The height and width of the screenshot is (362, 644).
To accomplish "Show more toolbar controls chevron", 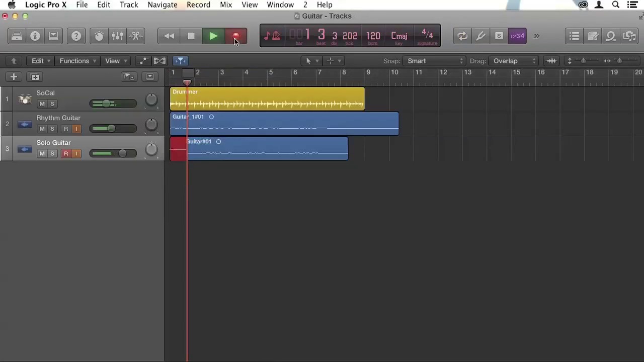I will [536, 36].
